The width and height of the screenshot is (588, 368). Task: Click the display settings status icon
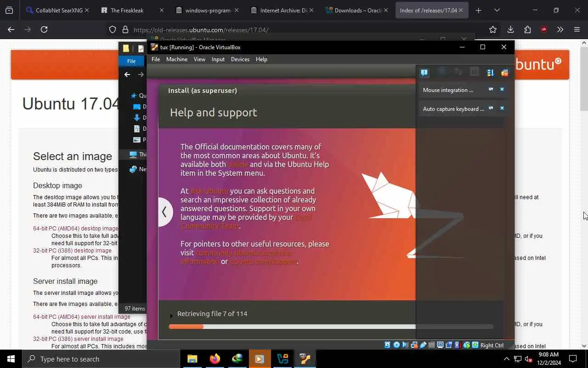pyautogui.click(x=440, y=345)
